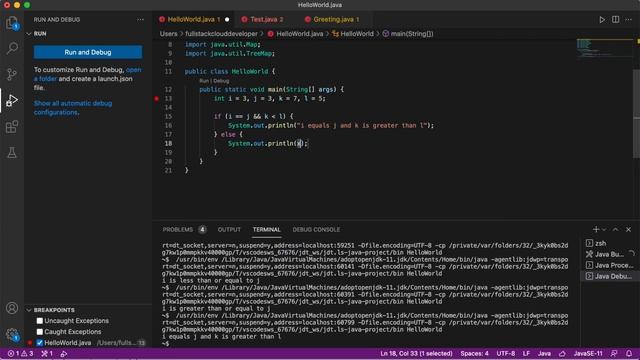Image resolution: width=640 pixels, height=360 pixels.
Task: Show all automatic debug configurations link
Action: 73,108
